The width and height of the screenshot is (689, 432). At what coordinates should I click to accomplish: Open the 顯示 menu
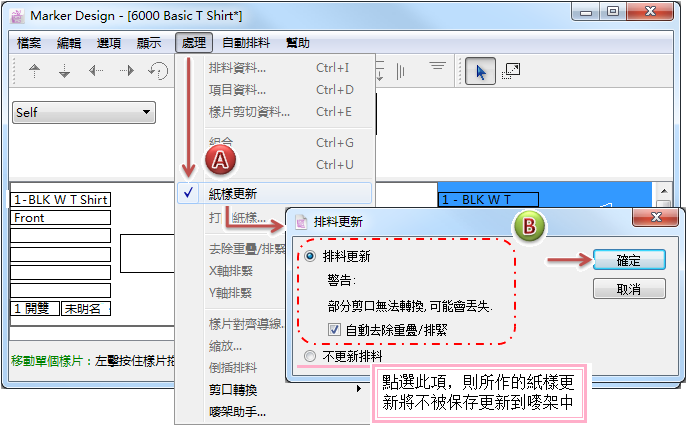[x=149, y=43]
